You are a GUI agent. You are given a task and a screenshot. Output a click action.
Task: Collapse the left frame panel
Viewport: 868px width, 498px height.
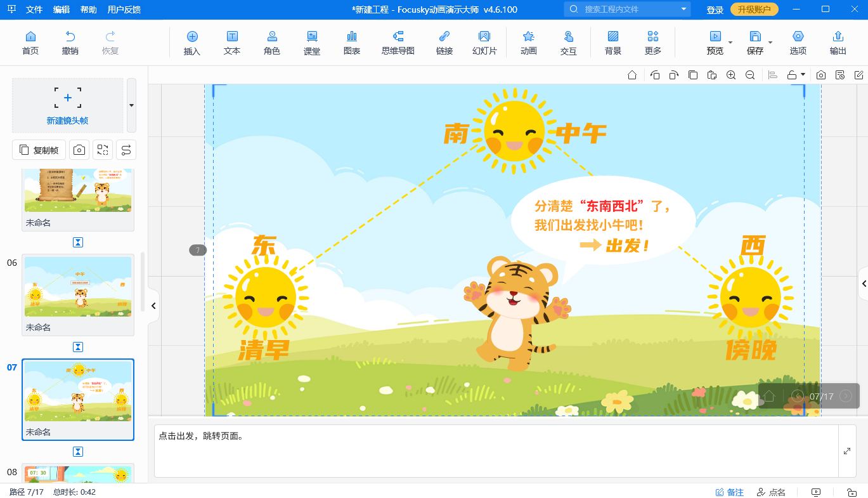(x=153, y=306)
